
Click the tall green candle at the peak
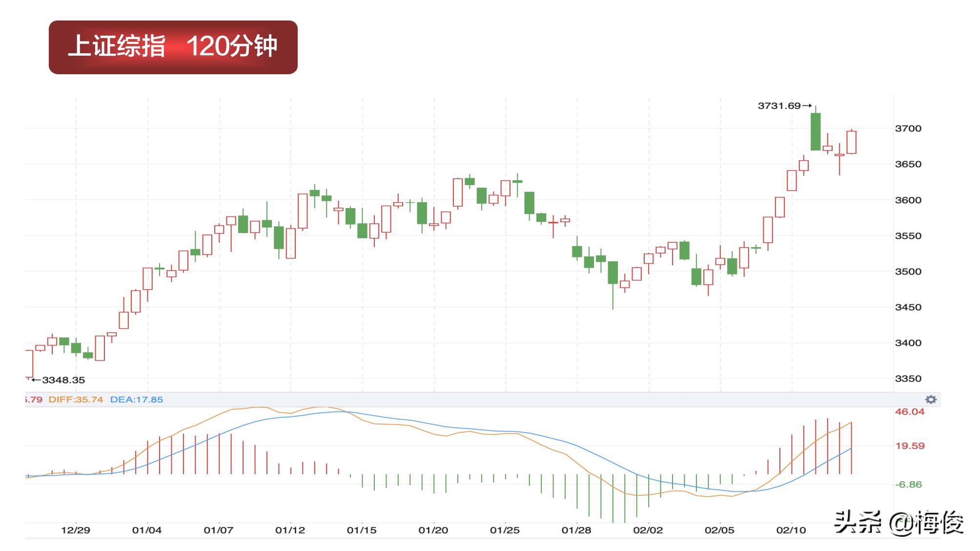(x=816, y=131)
